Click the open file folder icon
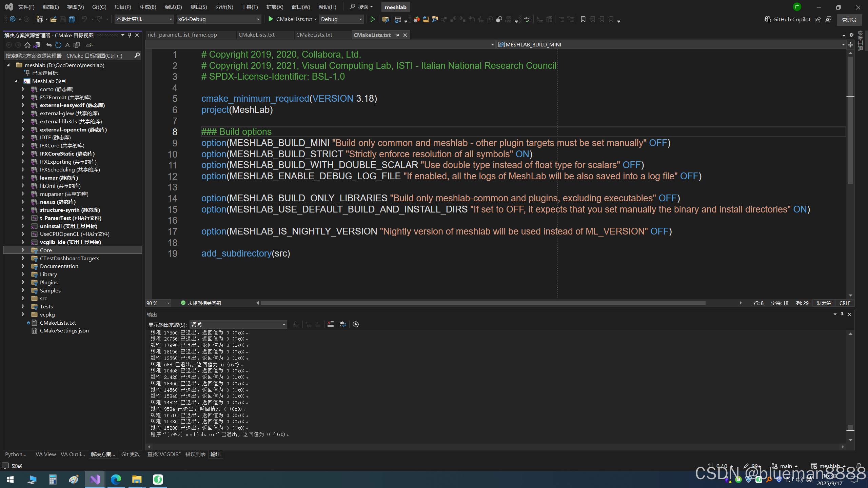This screenshot has height=488, width=868. pyautogui.click(x=53, y=19)
